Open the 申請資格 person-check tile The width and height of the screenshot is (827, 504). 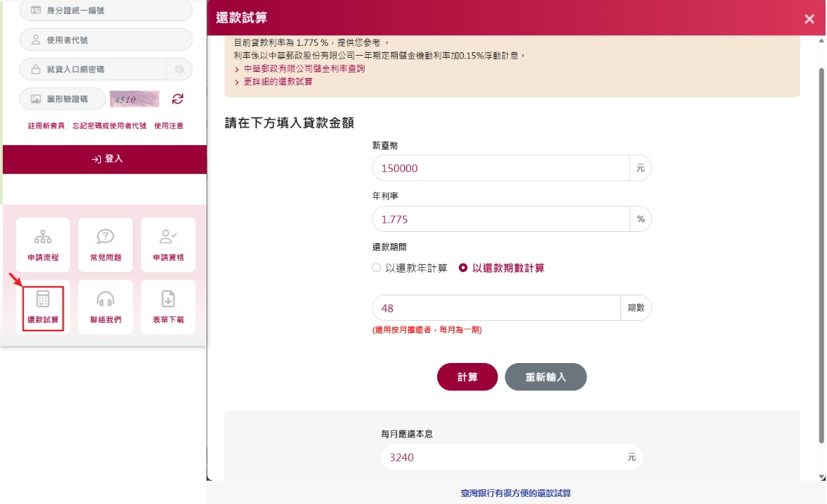click(x=169, y=245)
